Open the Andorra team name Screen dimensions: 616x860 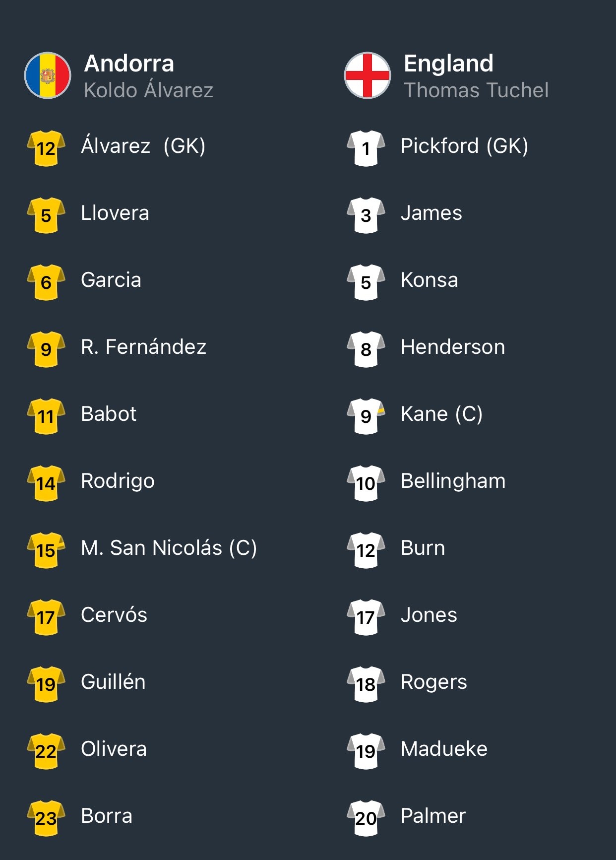click(x=129, y=63)
